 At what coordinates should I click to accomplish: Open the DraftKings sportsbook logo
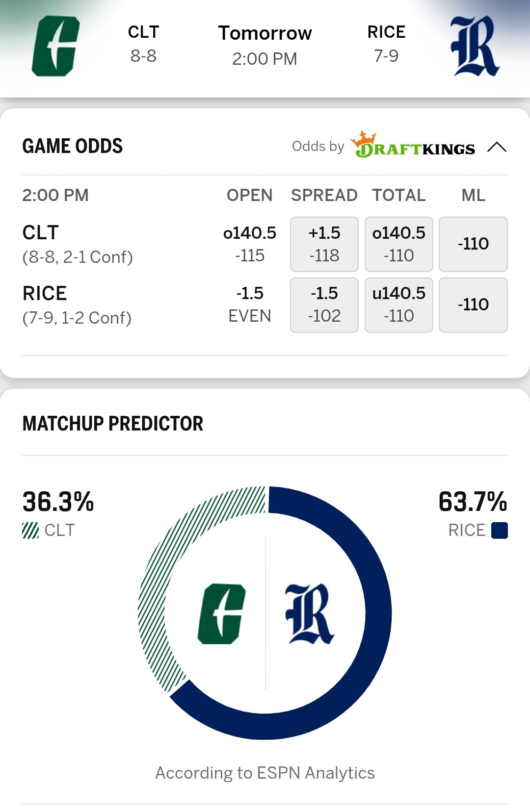413,146
